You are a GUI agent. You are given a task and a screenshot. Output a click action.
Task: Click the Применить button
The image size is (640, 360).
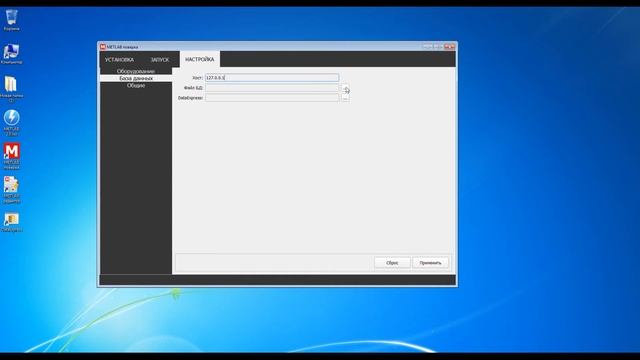[430, 263]
